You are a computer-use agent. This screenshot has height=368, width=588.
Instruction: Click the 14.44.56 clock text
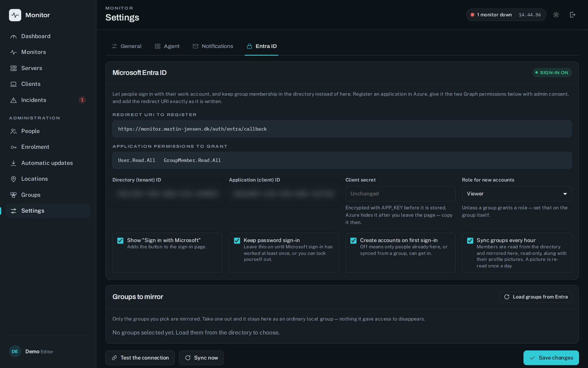coord(530,15)
